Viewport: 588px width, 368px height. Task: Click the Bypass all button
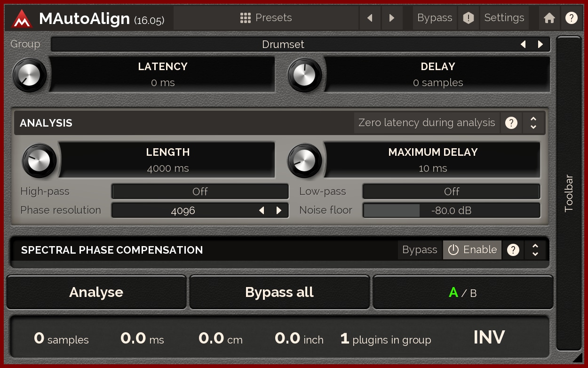(x=279, y=292)
